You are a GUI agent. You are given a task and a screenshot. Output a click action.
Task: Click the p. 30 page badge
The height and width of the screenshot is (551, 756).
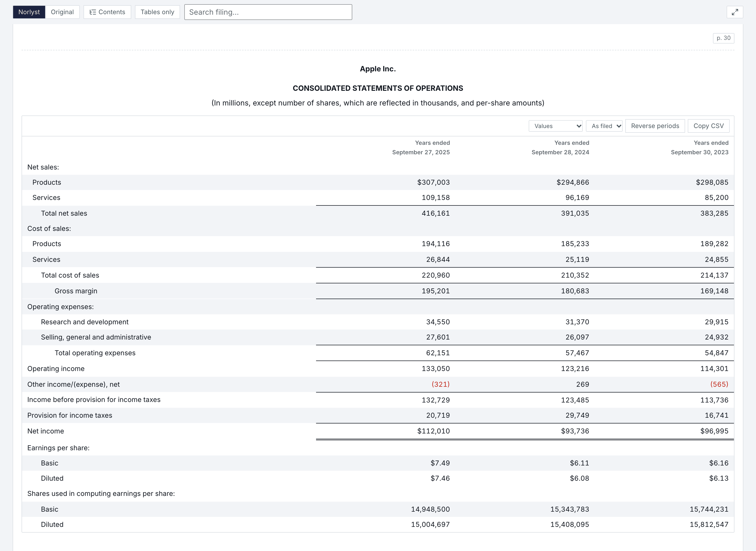point(723,38)
